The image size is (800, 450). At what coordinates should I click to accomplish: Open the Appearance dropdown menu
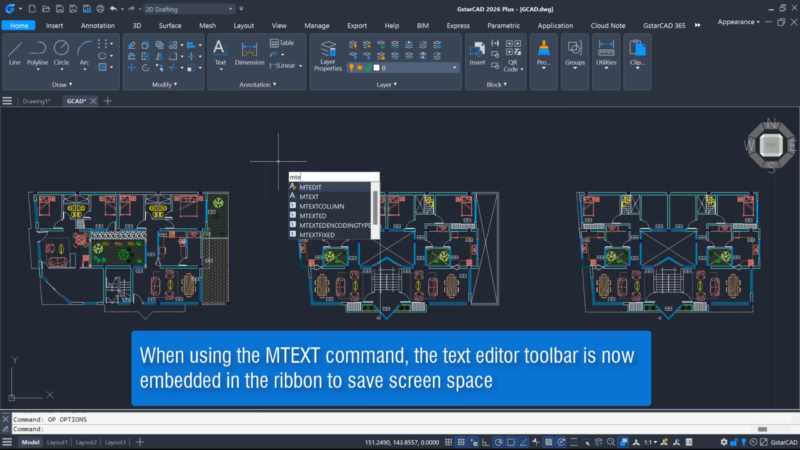pos(737,21)
